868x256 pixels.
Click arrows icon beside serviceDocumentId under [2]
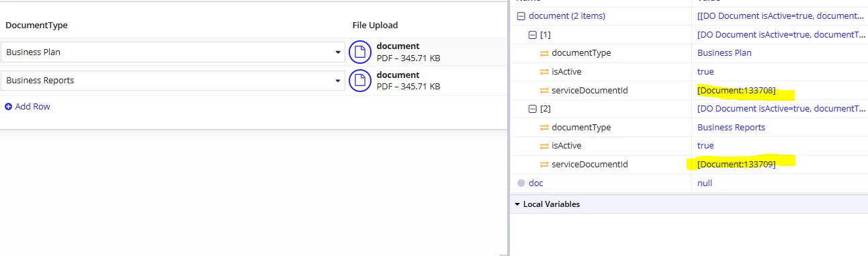pyautogui.click(x=544, y=165)
